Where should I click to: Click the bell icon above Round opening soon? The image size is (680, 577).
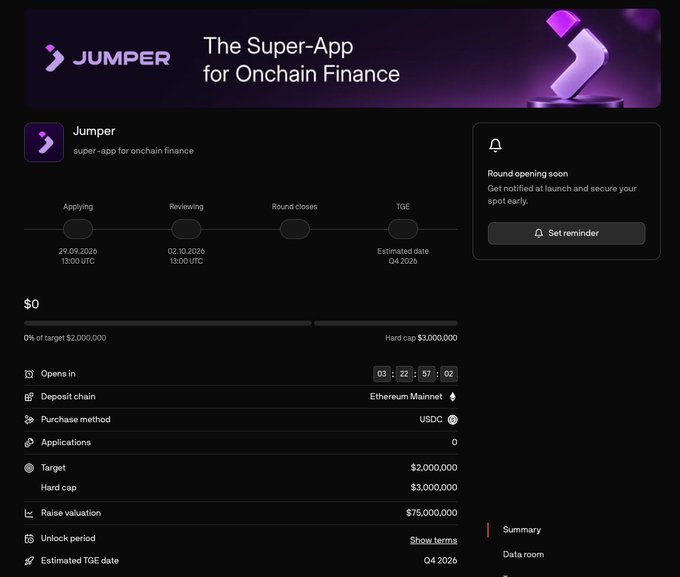(495, 145)
